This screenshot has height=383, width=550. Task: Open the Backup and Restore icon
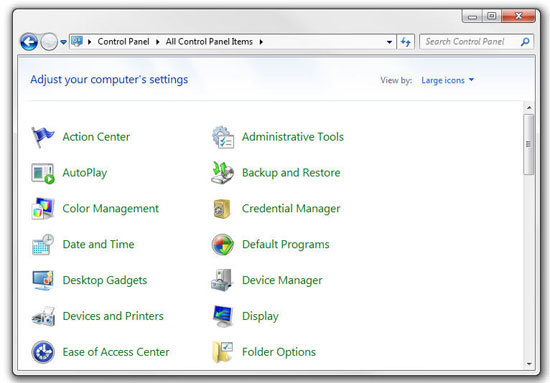(x=222, y=173)
